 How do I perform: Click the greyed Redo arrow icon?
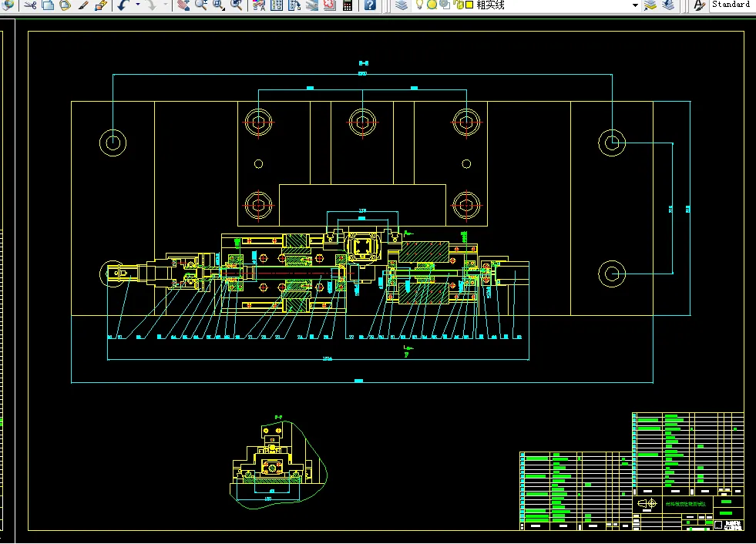[x=151, y=5]
